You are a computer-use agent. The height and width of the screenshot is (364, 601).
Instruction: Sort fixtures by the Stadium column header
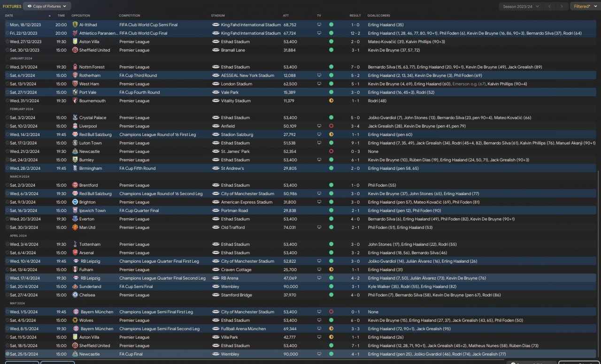tap(218, 15)
